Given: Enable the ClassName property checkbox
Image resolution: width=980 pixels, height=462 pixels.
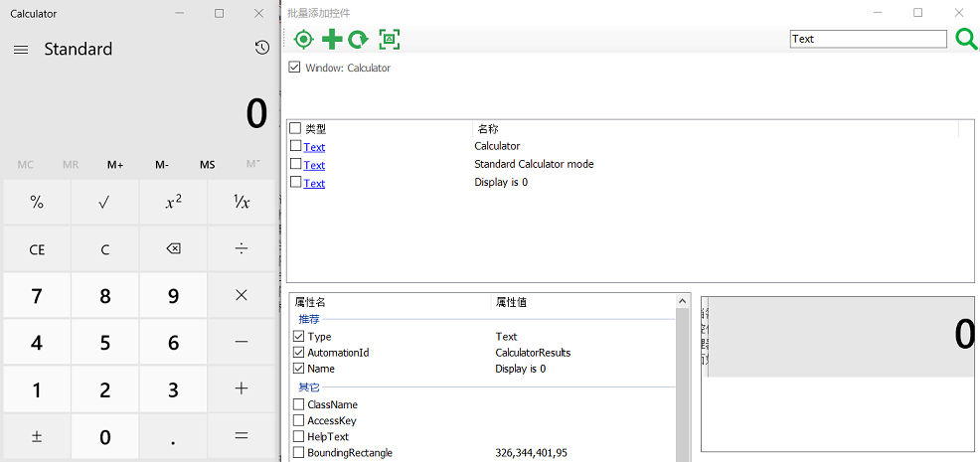Looking at the screenshot, I should [x=299, y=404].
